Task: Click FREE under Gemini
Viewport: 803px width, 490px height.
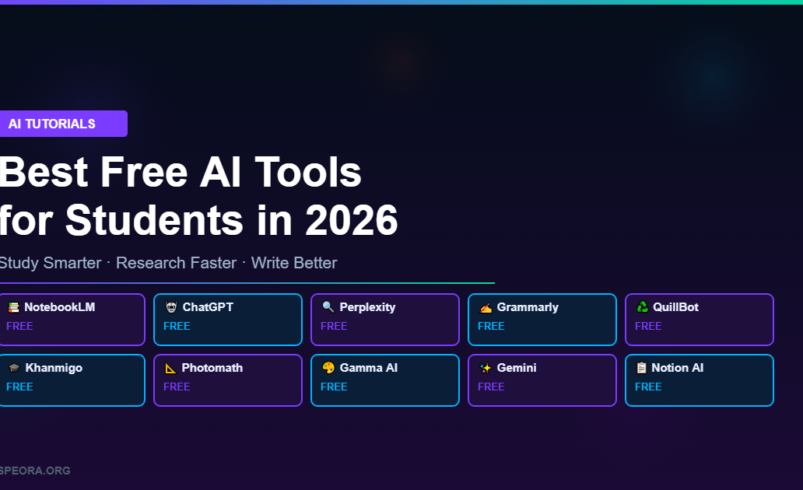Action: click(491, 387)
